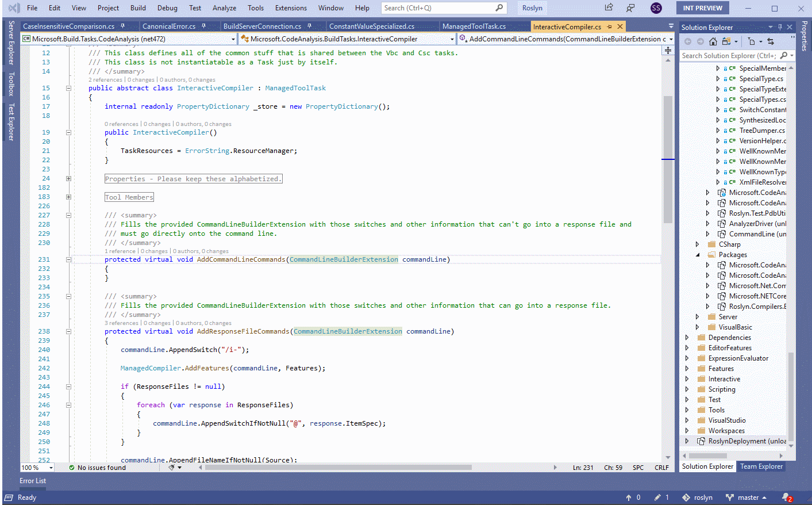Screen dimensions: 812x505
Task: Click the 3 references CodeLens link
Action: point(121,323)
